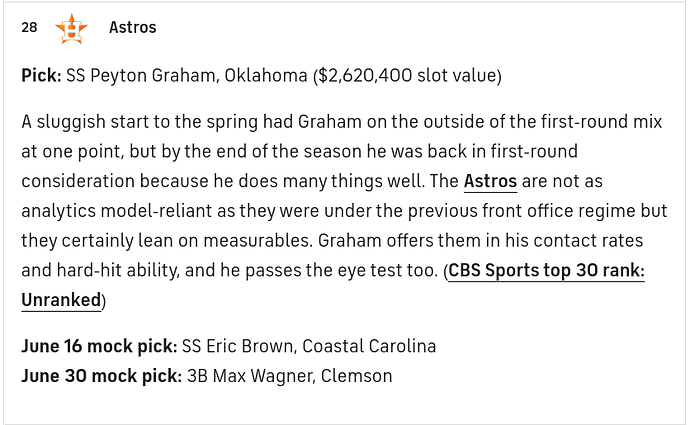690x425 pixels.
Task: Click SS Eric Brown mock pick name
Action: [x=239, y=346]
